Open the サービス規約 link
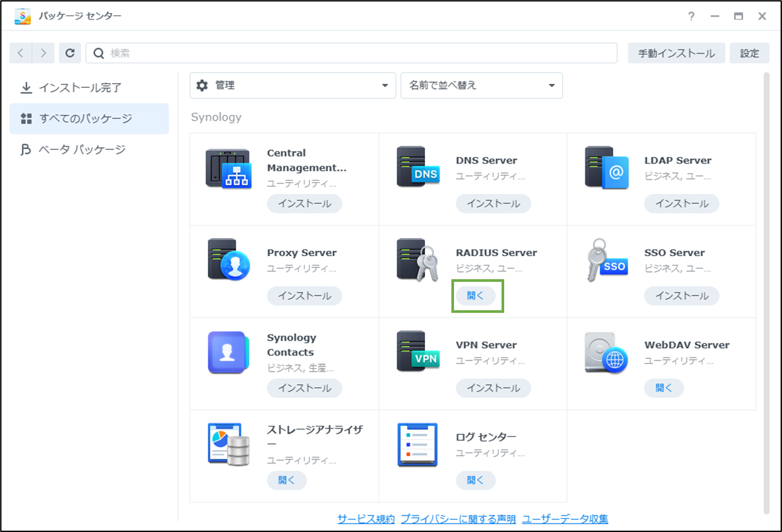782x532 pixels. coord(365,519)
